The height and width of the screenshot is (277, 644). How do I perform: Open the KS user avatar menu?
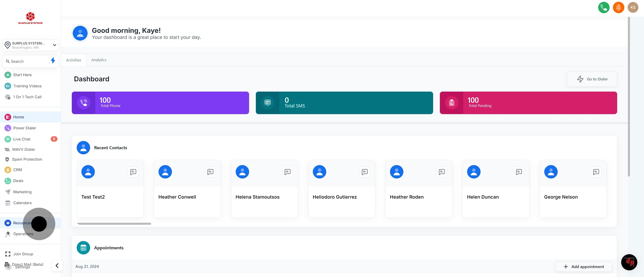pyautogui.click(x=633, y=8)
